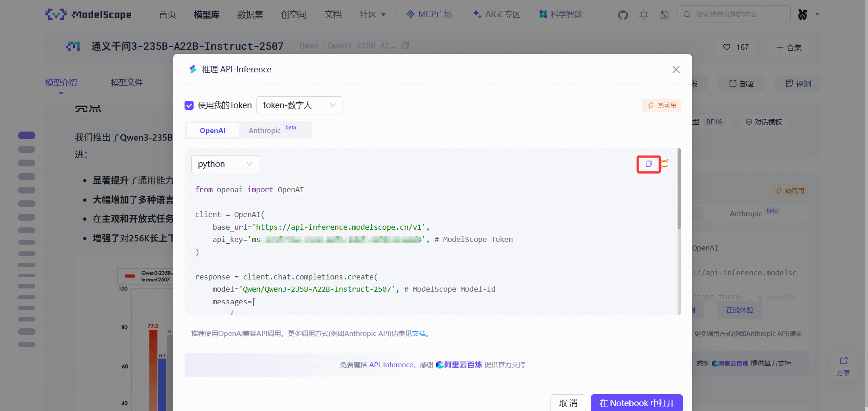
Task: Click the GitHub icon in header
Action: click(623, 15)
